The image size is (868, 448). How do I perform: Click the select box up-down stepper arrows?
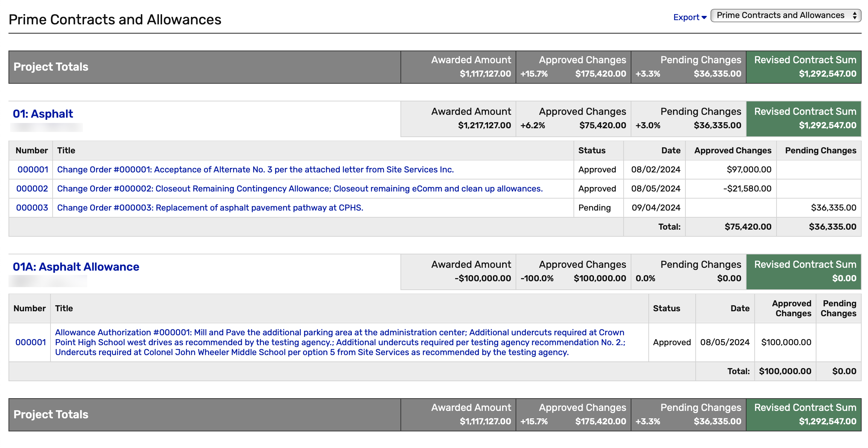pos(855,16)
